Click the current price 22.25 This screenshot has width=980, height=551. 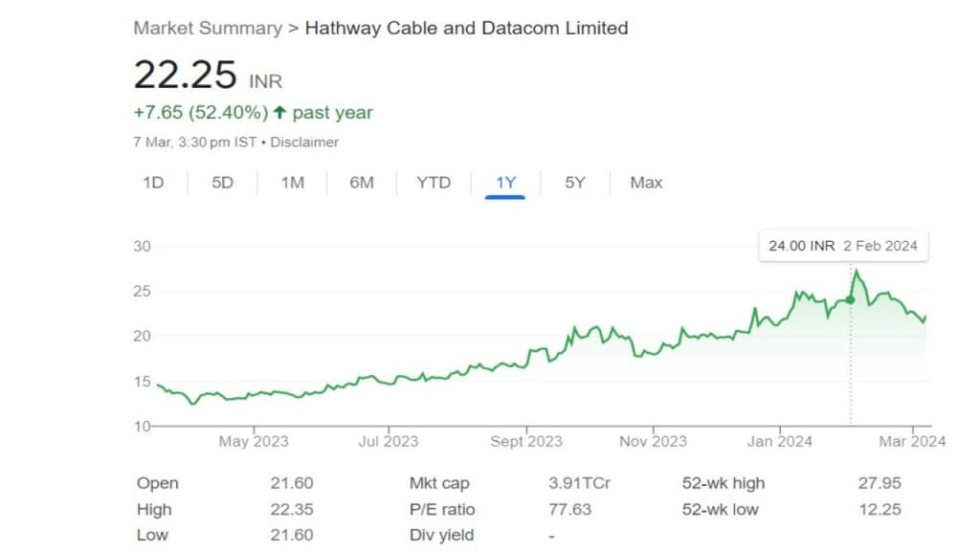(186, 76)
